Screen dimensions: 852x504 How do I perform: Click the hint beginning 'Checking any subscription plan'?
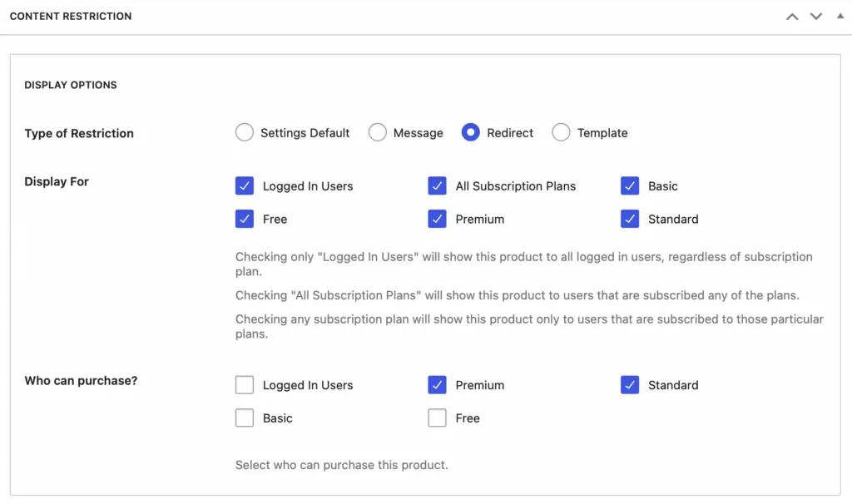point(529,326)
